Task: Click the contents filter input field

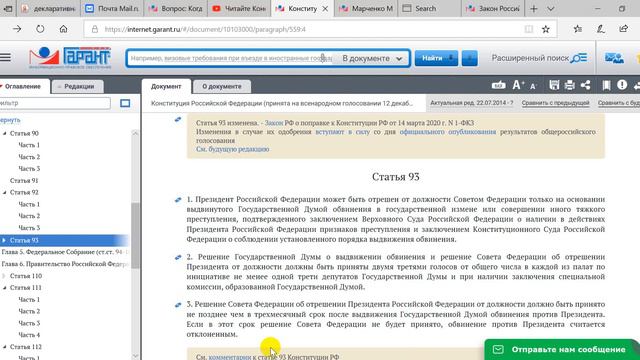Action: pos(55,103)
